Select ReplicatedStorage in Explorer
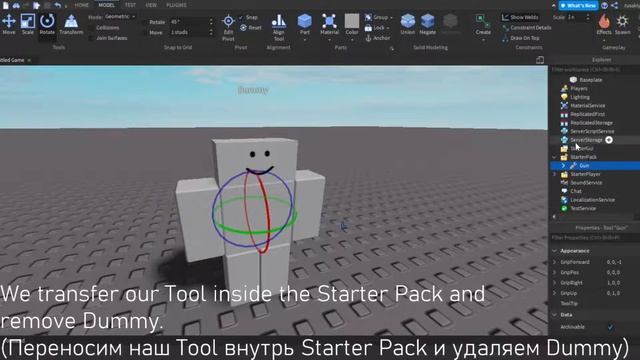Screen dimensions: 640x360 point(591,123)
